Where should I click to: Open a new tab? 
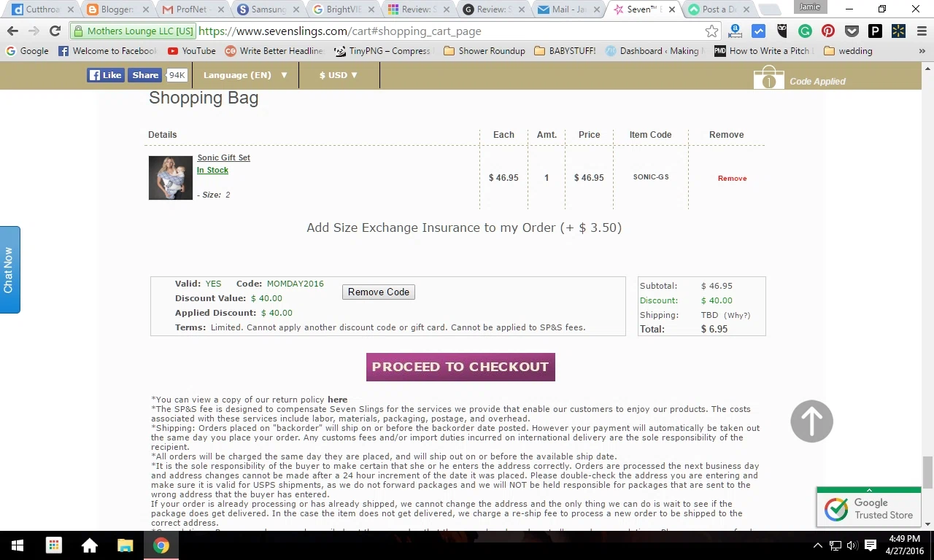pos(769,9)
